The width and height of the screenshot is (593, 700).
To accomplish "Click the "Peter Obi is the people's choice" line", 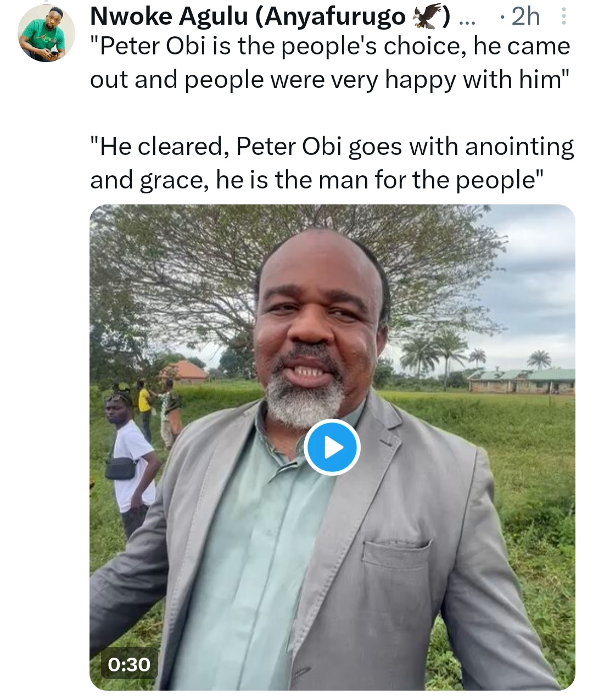I will click(329, 47).
